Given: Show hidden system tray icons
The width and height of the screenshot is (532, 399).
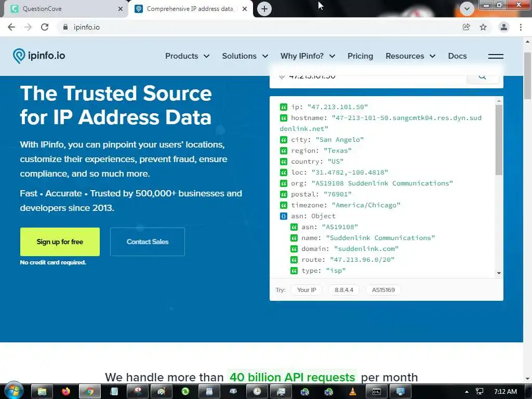Looking at the screenshot, I should (467, 392).
